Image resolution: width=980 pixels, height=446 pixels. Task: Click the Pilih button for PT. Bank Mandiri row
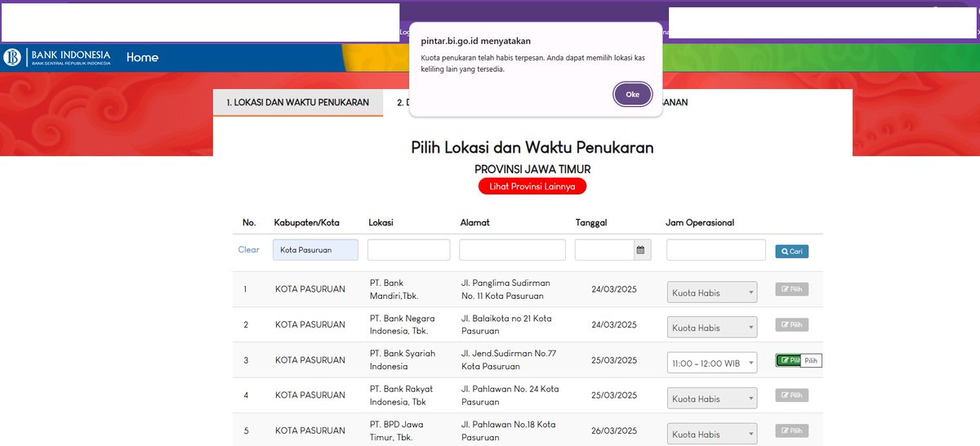(791, 289)
